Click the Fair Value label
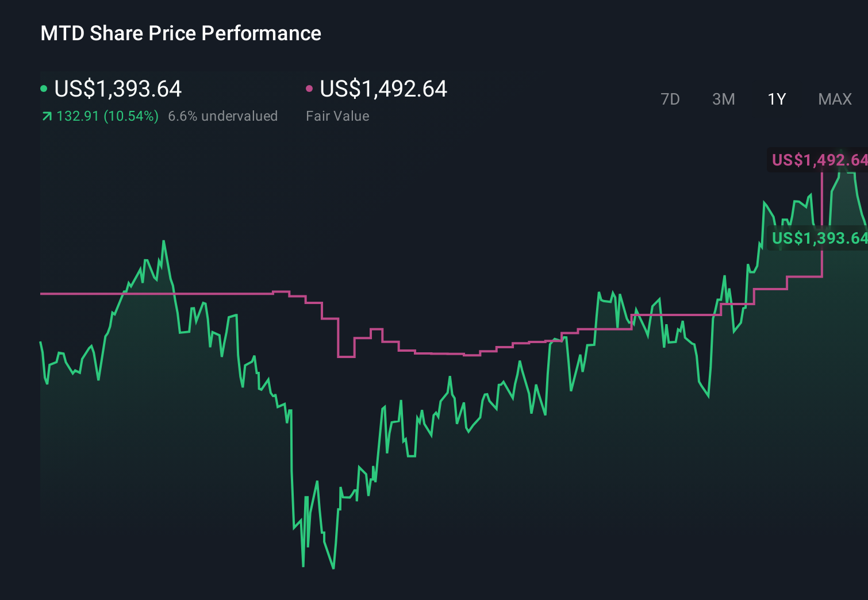The image size is (868, 600). pos(338,116)
